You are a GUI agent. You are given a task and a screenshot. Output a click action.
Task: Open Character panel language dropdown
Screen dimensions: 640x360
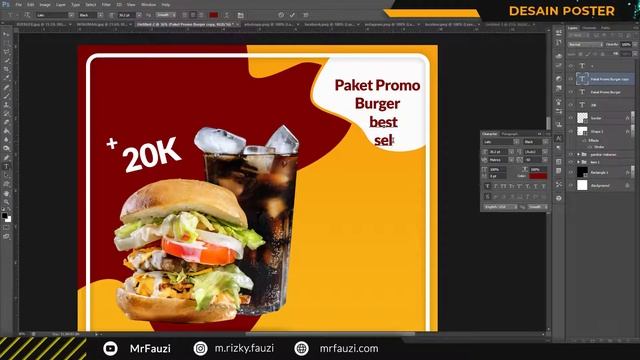click(x=501, y=207)
